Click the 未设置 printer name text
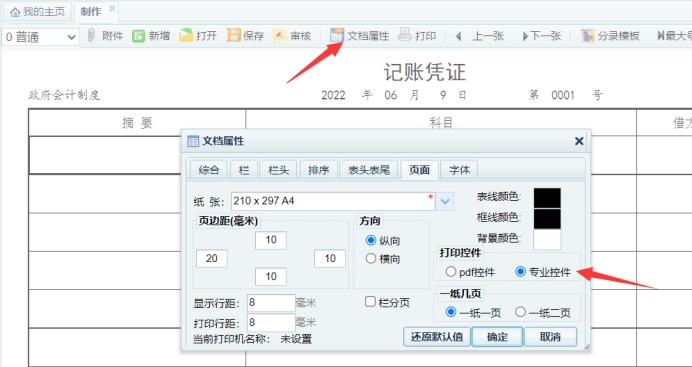The image size is (692, 367). 296,339
